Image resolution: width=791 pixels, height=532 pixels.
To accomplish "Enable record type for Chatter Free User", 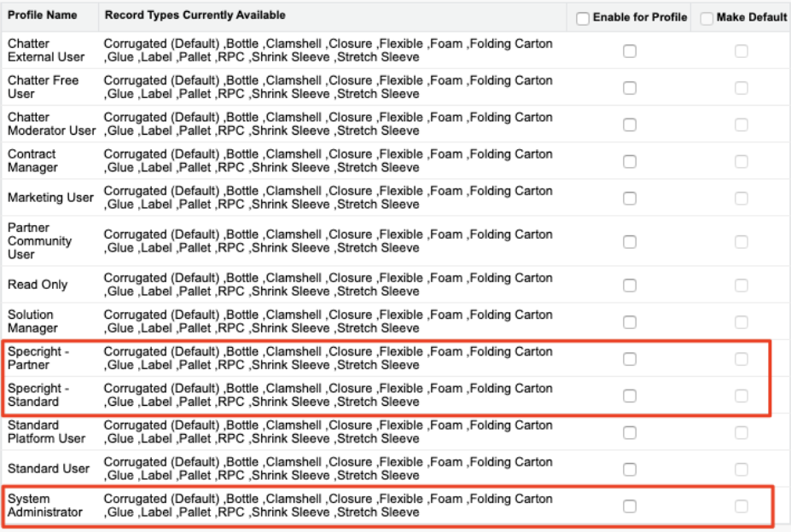I will pos(629,88).
